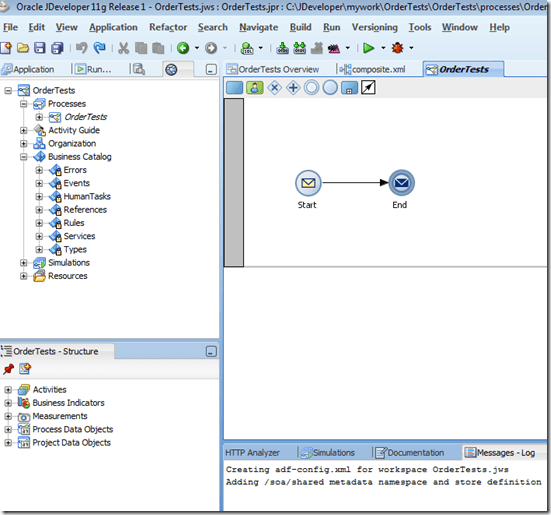The width and height of the screenshot is (551, 515).
Task: Click the gray Forward navigation arrow
Action: tap(211, 48)
